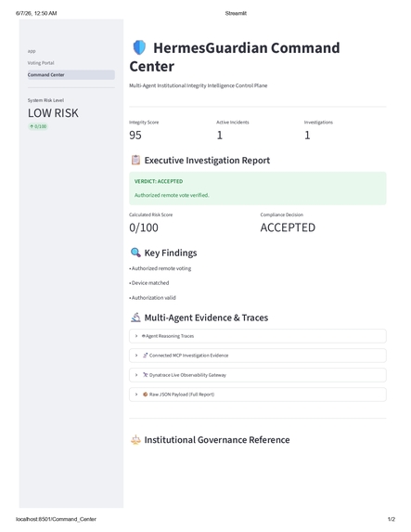This screenshot has height=532, width=411.
Task: Click the Calculated Risk Score 0/100 value
Action: (144, 227)
